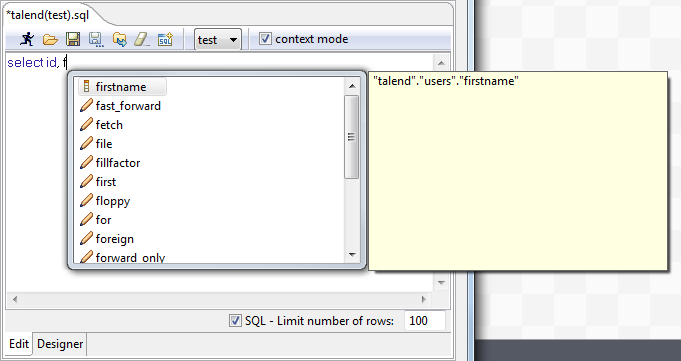
Task: Click the select keyword in editor
Action: [26, 63]
